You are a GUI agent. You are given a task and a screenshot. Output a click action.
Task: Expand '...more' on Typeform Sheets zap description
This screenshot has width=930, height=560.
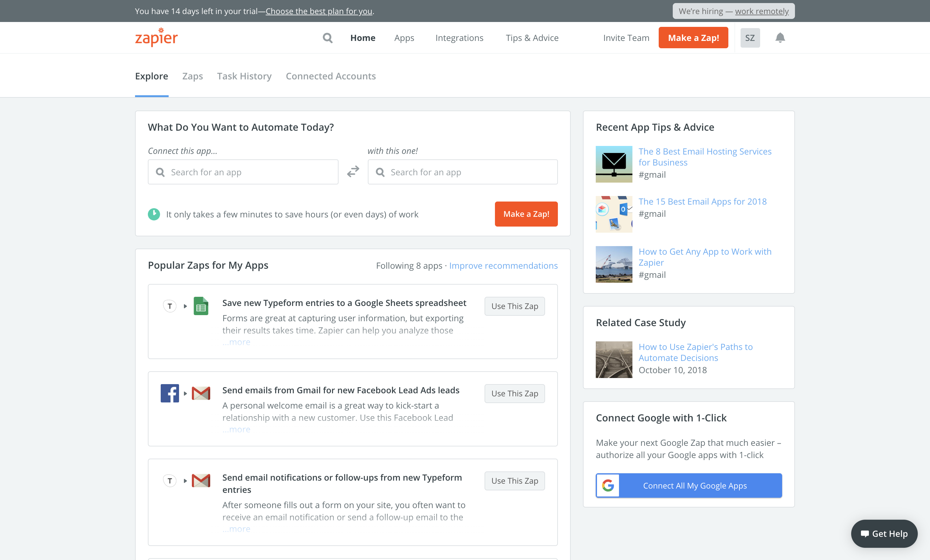coord(236,342)
